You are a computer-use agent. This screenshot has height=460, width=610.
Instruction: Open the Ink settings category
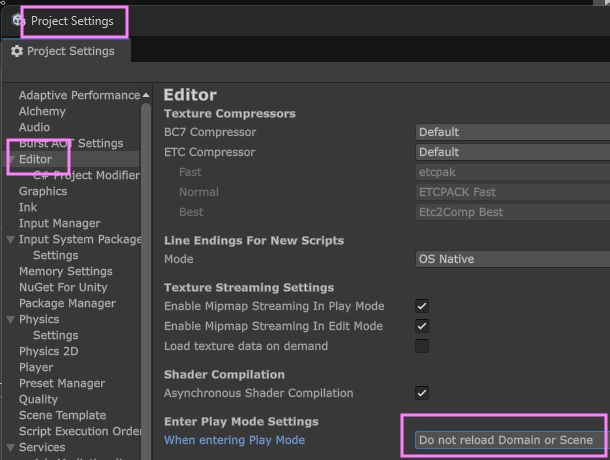point(28,207)
